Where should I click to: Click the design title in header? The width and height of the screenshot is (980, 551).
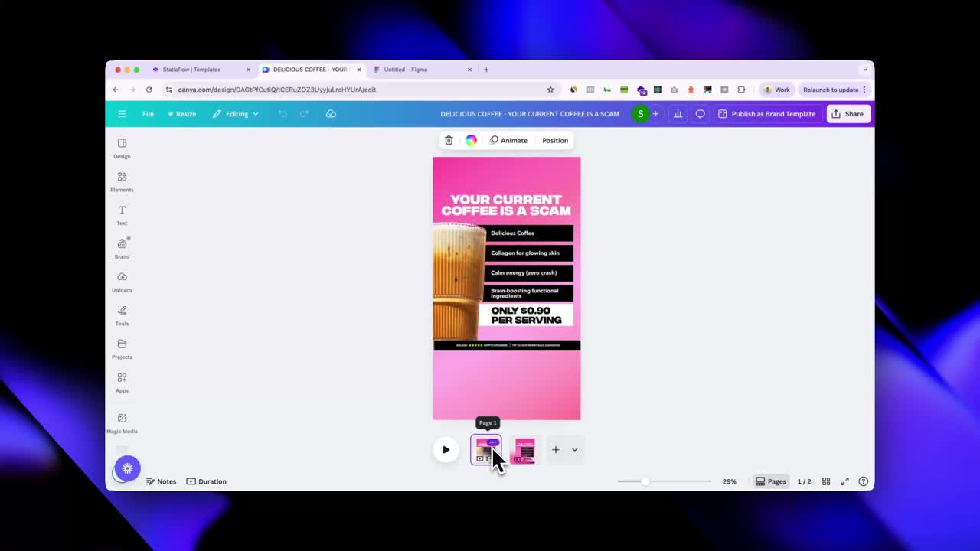(x=530, y=114)
